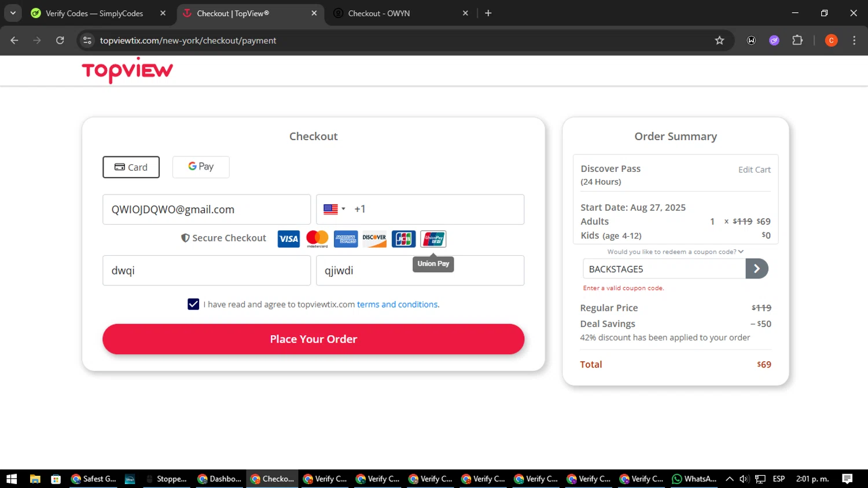Click the Secure Checkout shield icon
Image resolution: width=868 pixels, height=488 pixels.
point(185,238)
